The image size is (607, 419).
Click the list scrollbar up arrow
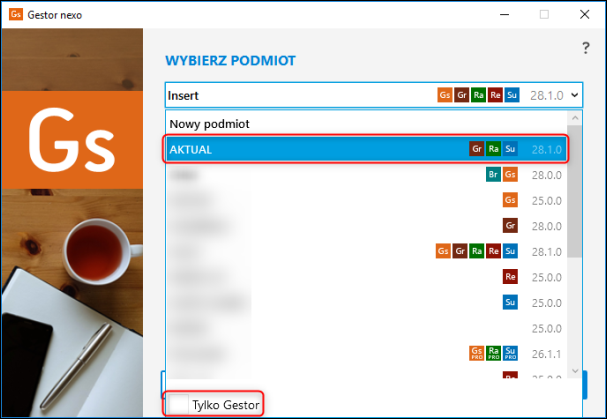point(575,118)
